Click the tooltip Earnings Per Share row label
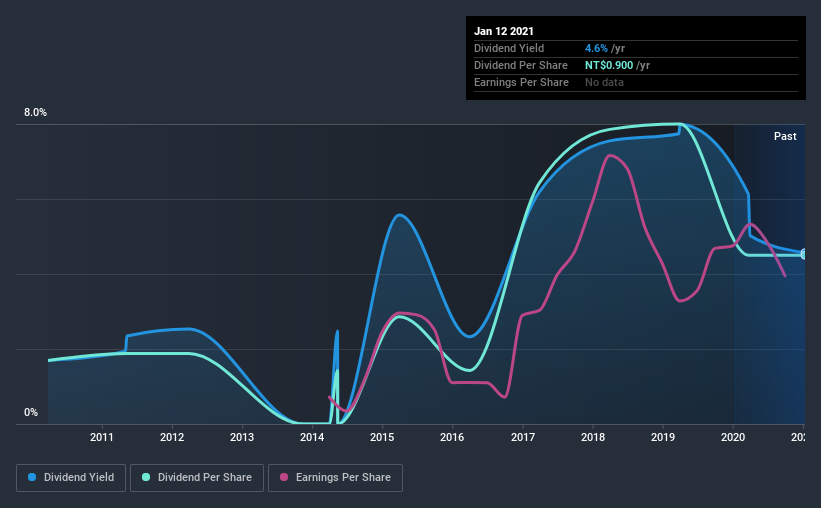 click(x=521, y=82)
